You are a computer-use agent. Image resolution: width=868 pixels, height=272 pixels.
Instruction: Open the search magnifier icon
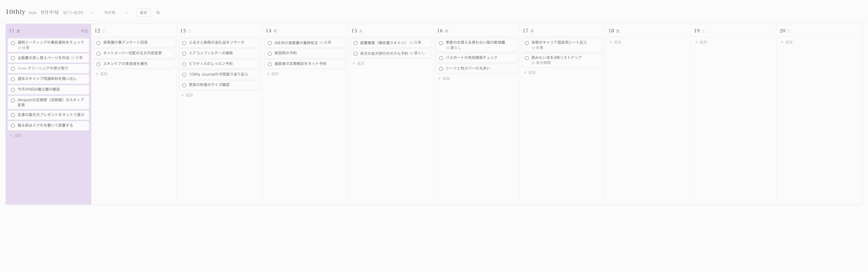pyautogui.click(x=158, y=13)
